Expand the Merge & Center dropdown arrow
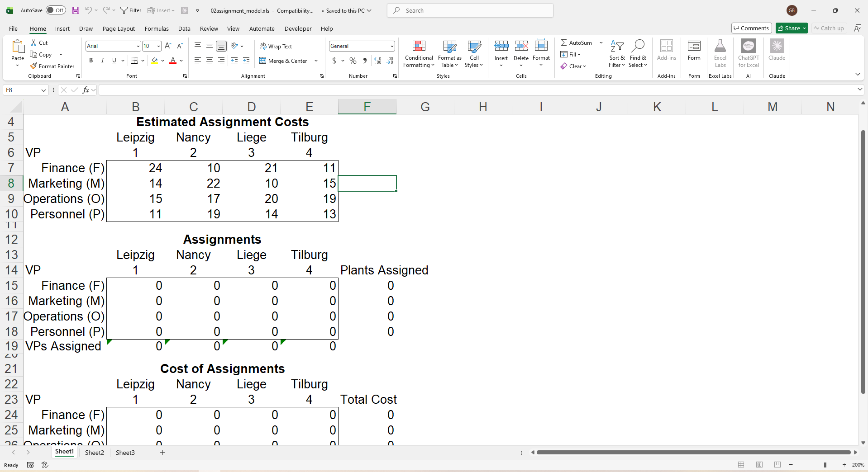The image size is (868, 472). click(x=316, y=61)
